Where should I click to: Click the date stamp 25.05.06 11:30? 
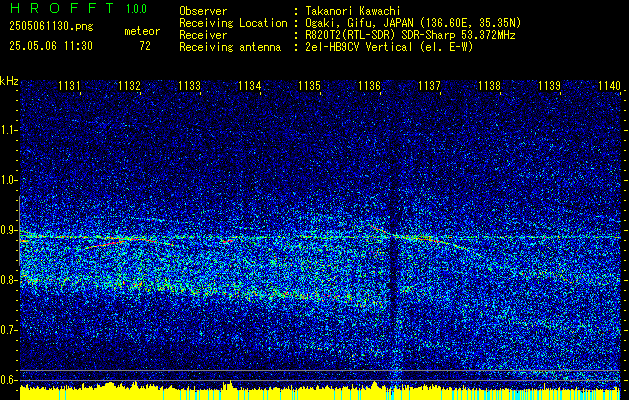51,46
